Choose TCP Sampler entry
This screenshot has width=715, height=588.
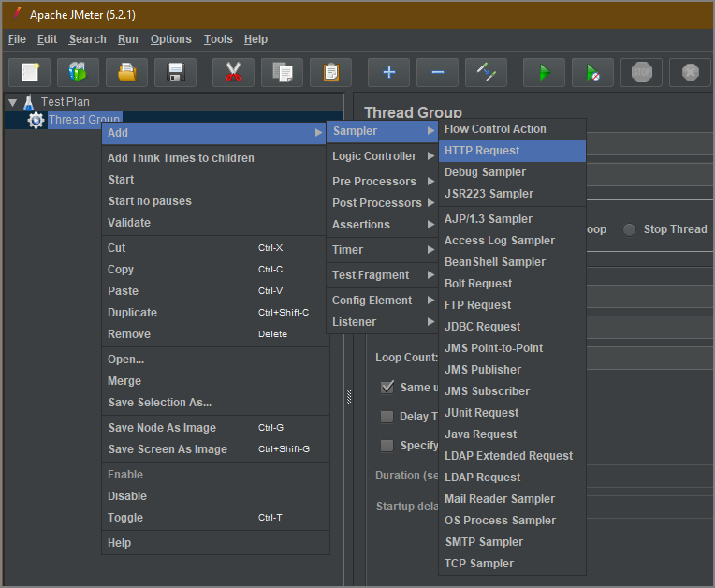[x=513, y=564]
